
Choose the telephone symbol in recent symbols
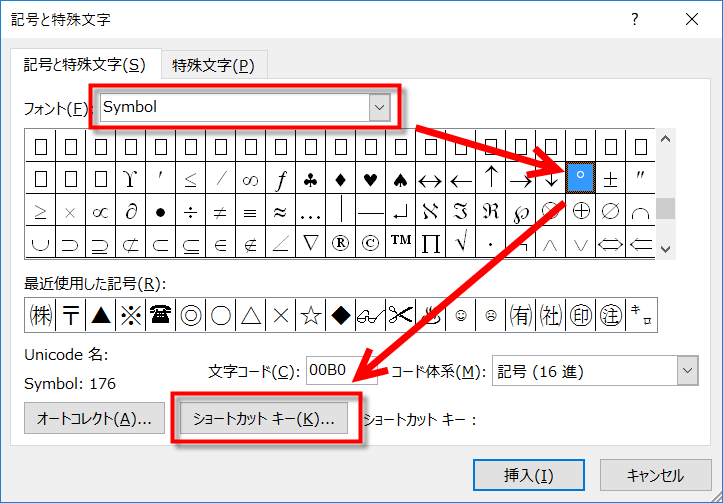(160, 316)
